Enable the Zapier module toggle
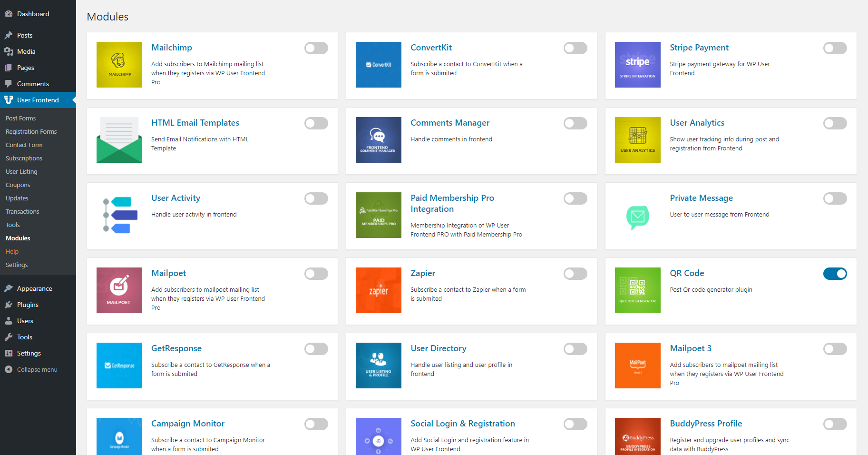This screenshot has width=868, height=455. (x=575, y=274)
